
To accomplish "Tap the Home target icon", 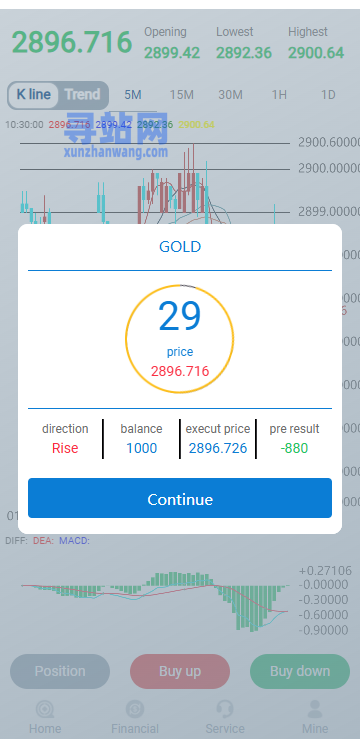I will click(x=45, y=709).
